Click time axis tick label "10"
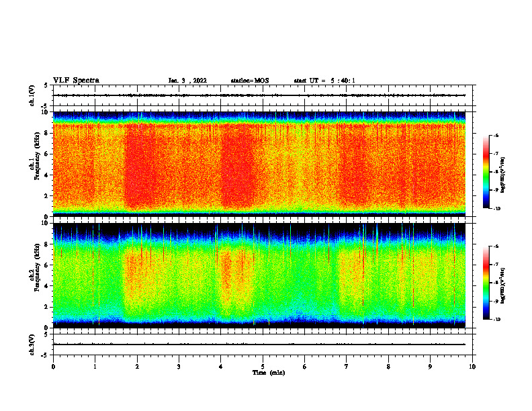 click(x=472, y=367)
